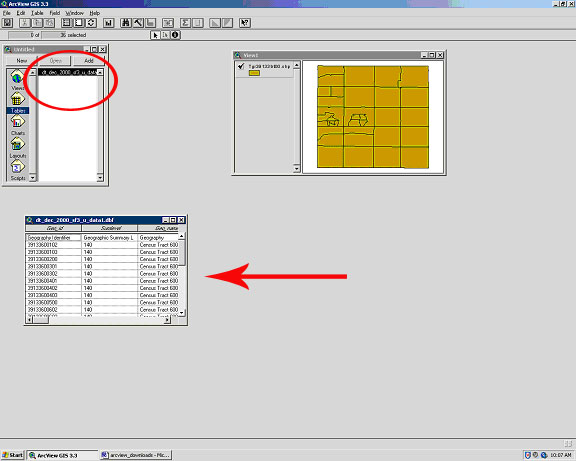Click the Summarize sigma icon
Image resolution: width=576 pixels, height=461 pixels.
(186, 23)
